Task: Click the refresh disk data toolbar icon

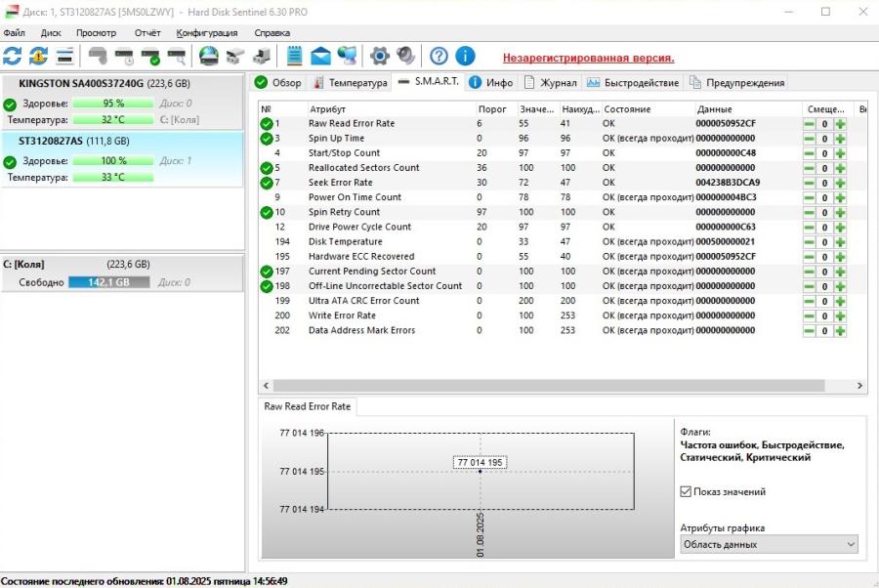Action: click(x=13, y=56)
